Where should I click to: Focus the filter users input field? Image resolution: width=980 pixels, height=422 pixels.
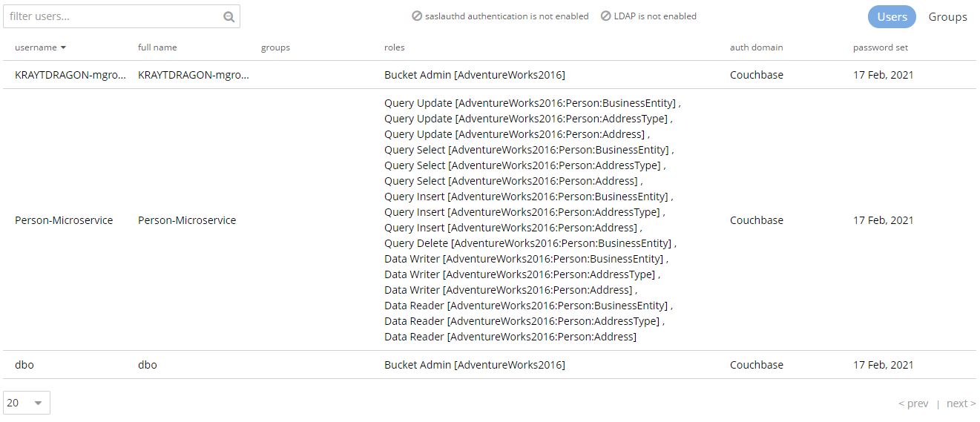coord(122,16)
